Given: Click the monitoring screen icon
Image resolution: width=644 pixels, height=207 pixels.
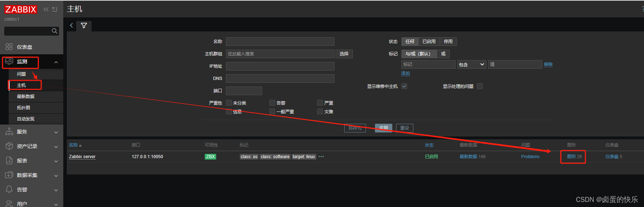Looking at the screenshot, I should tap(9, 61).
